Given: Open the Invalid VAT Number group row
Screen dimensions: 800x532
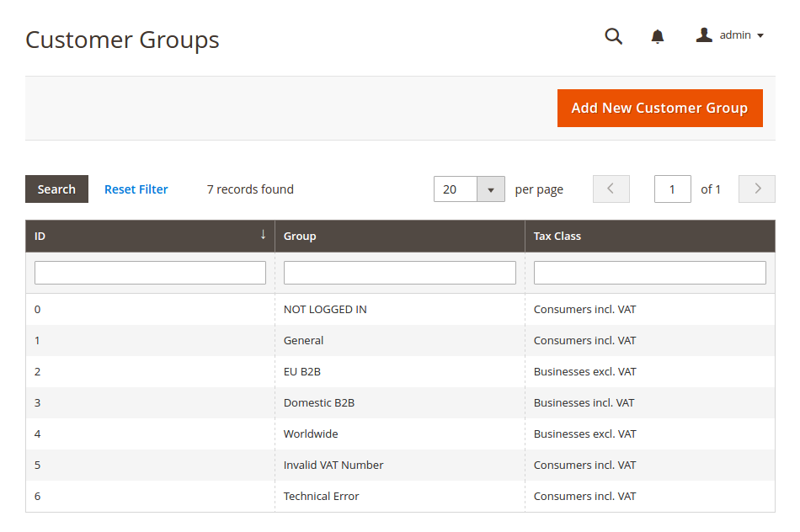Looking at the screenshot, I should pyautogui.click(x=400, y=465).
